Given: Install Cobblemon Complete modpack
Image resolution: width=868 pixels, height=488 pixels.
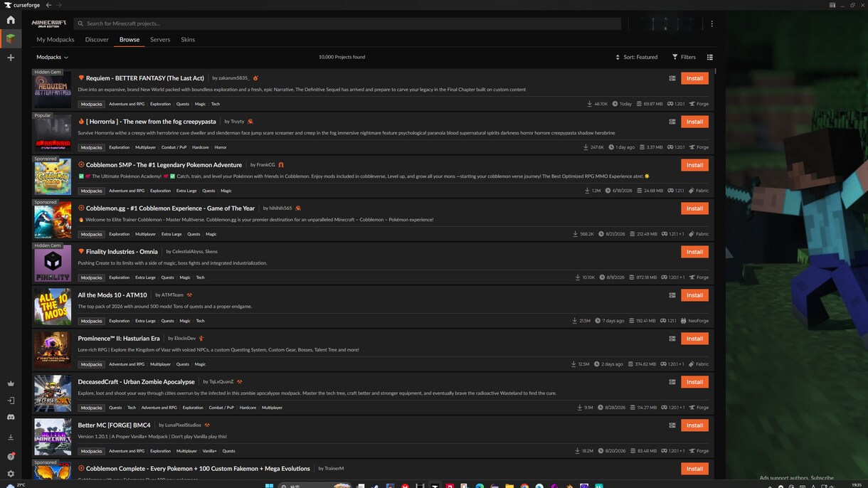Looking at the screenshot, I should (x=694, y=469).
